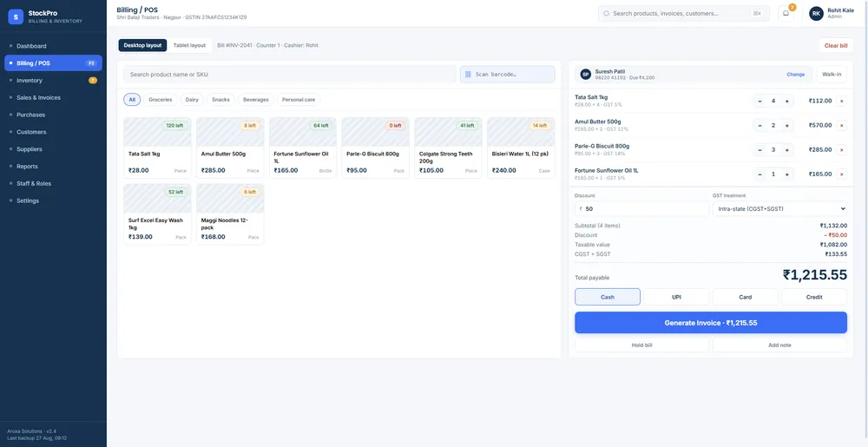Image resolution: width=868 pixels, height=447 pixels.
Task: Decrease Fortune Sunflower Oil quantity
Action: click(759, 174)
